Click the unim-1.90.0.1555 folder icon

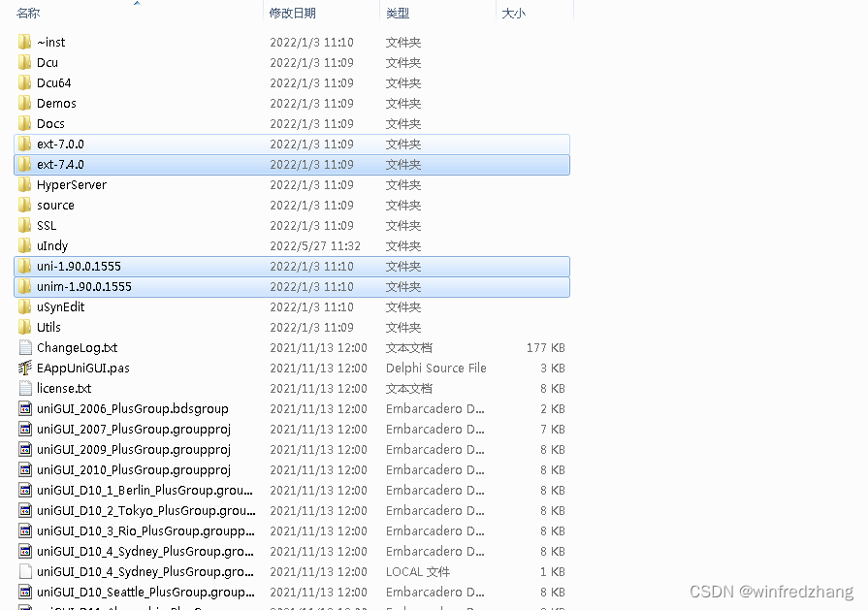(x=25, y=287)
